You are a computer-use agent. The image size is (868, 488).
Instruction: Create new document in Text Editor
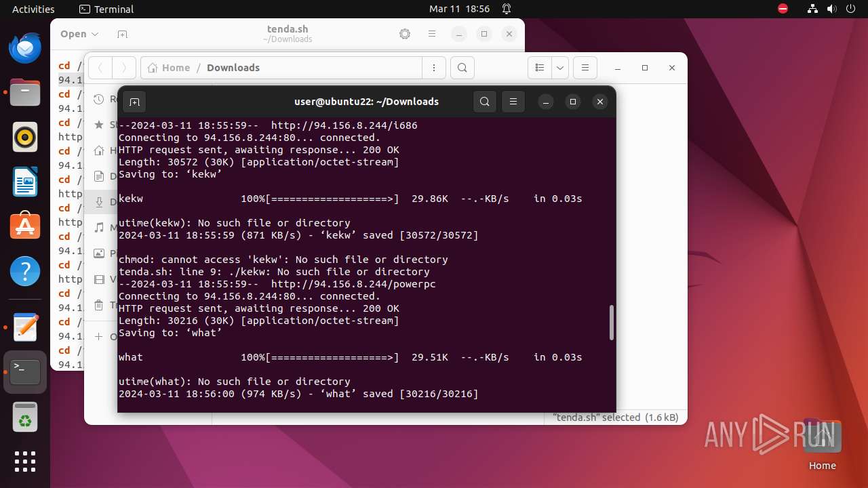122,34
